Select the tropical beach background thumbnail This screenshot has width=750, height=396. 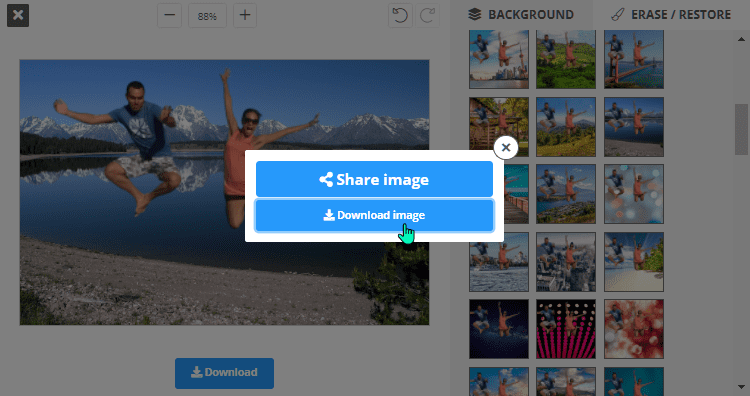click(634, 262)
